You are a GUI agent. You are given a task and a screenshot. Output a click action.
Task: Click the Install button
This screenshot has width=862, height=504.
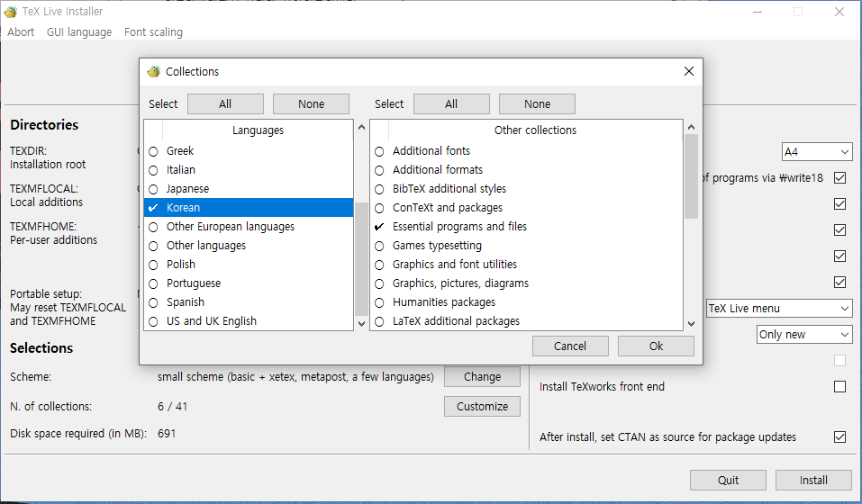pyautogui.click(x=813, y=481)
